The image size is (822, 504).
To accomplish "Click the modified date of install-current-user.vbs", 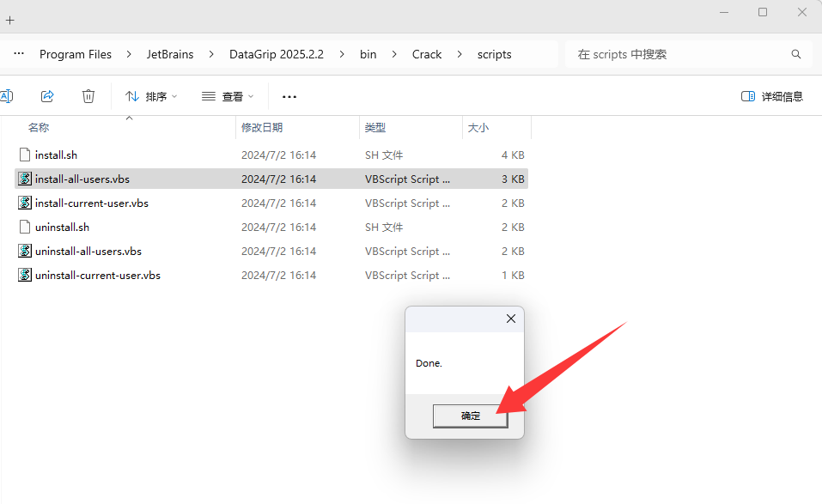I will 278,203.
